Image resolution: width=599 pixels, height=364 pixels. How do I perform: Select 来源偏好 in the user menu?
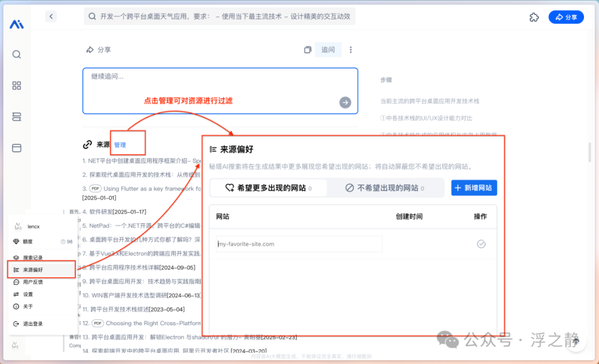coord(42,270)
